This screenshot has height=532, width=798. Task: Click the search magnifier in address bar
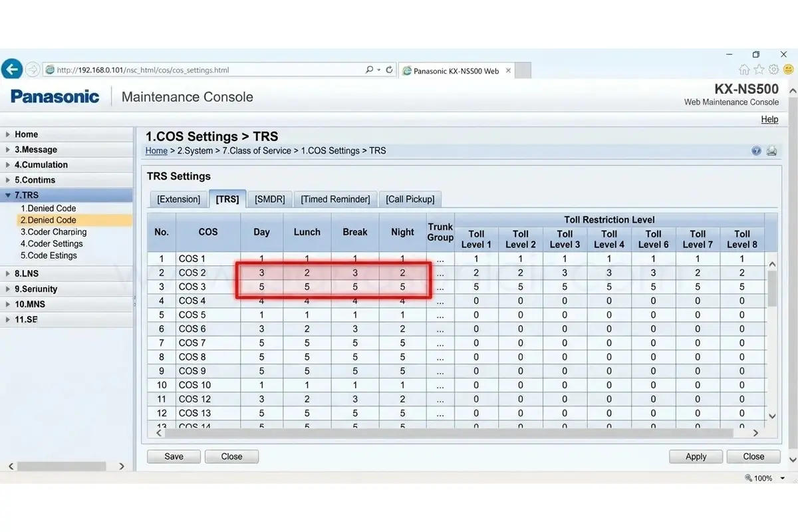point(369,70)
